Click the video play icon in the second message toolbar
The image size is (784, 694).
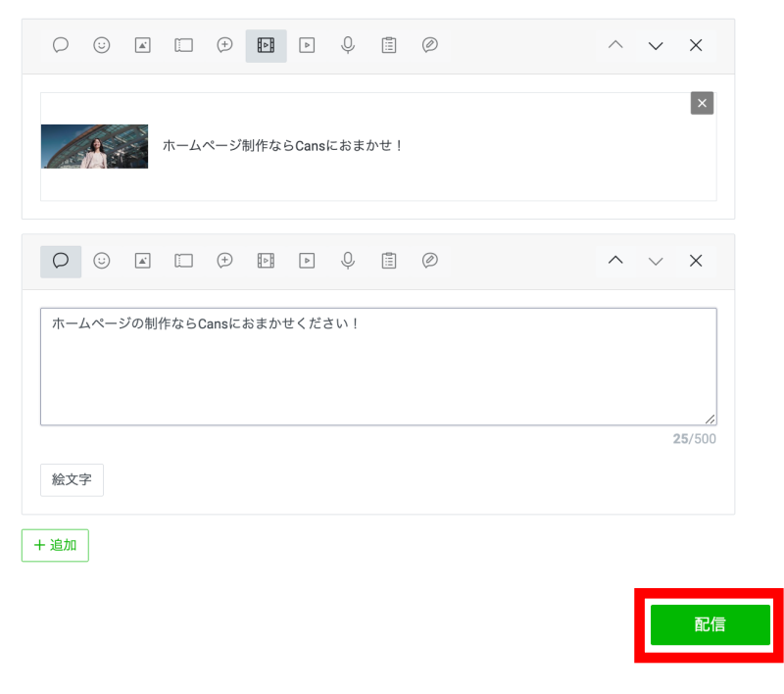click(x=307, y=261)
